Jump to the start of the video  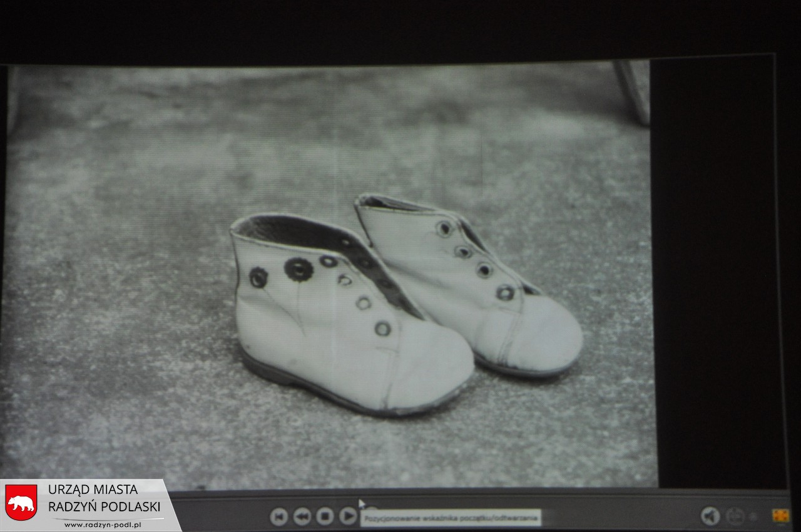coord(279,516)
